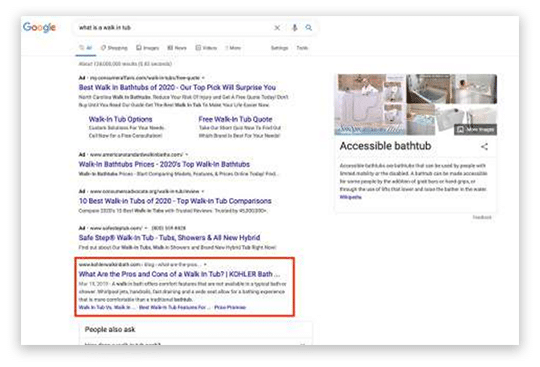
Task: Click the Accessible bathtub heading
Action: tap(385, 146)
